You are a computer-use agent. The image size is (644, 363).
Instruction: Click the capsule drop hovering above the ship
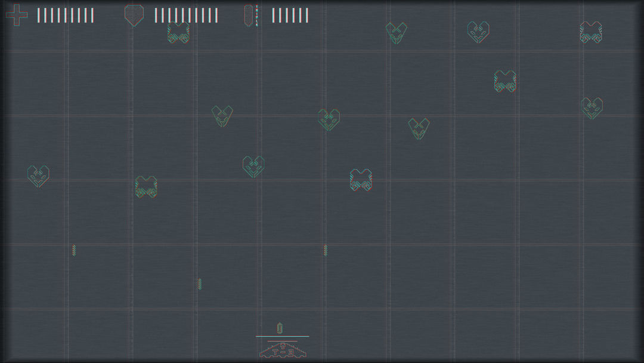click(279, 327)
